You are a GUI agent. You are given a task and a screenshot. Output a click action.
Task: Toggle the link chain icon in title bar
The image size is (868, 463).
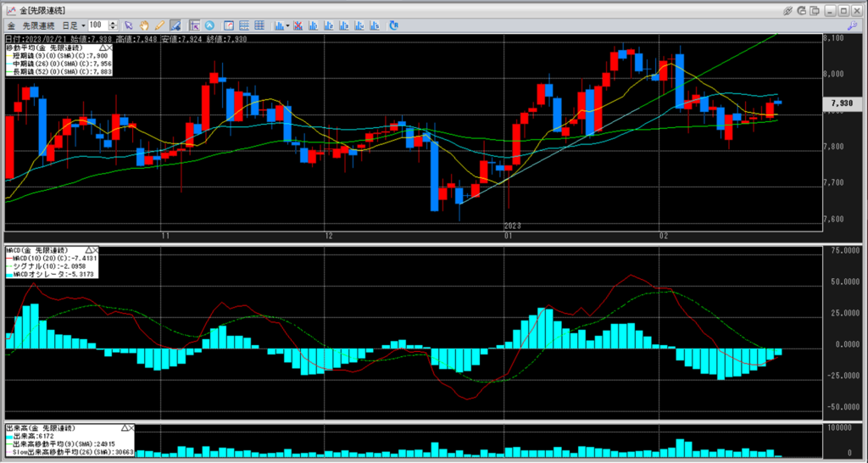pyautogui.click(x=787, y=10)
